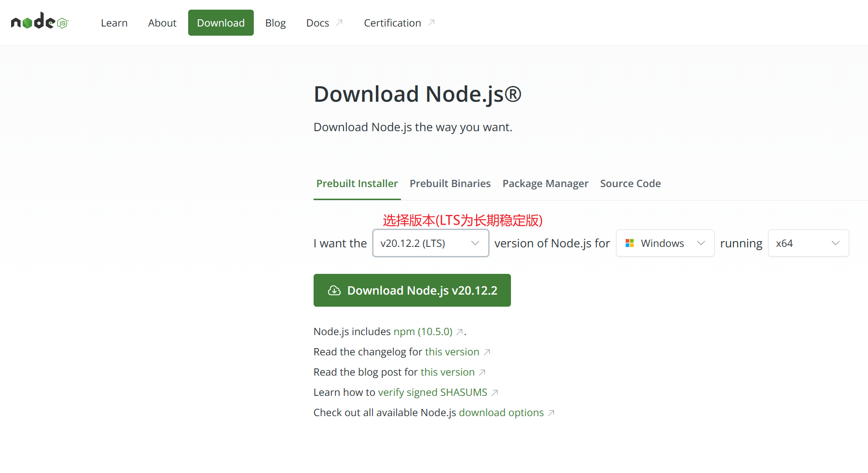Open the v20.12.2 (LTS) version dropdown
The image size is (868, 473).
(x=430, y=243)
